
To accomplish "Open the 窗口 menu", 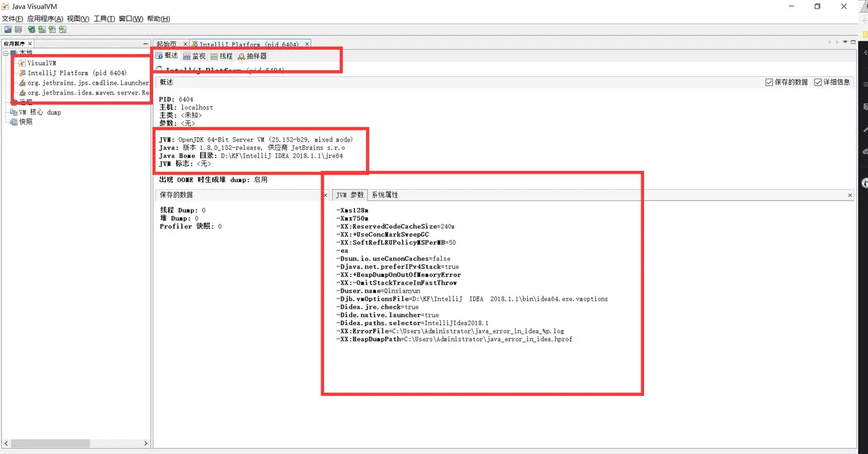I will pos(130,19).
